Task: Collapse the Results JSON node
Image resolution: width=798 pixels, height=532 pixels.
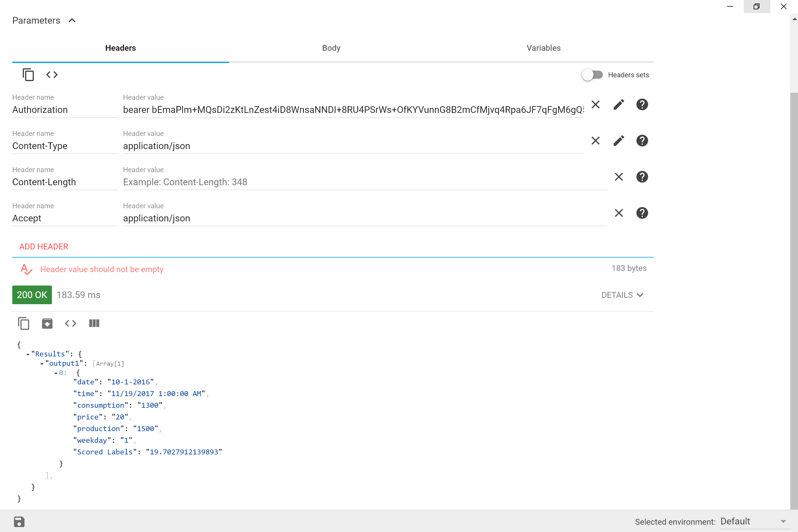Action: (x=28, y=354)
